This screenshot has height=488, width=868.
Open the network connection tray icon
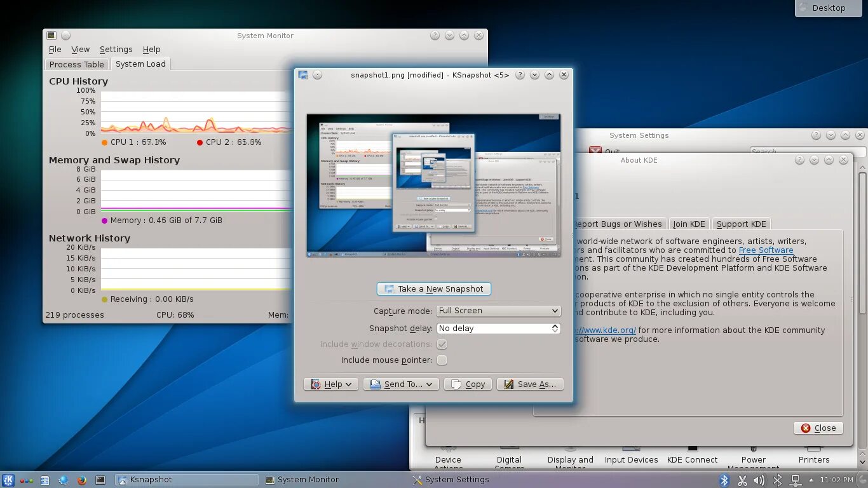click(795, 480)
